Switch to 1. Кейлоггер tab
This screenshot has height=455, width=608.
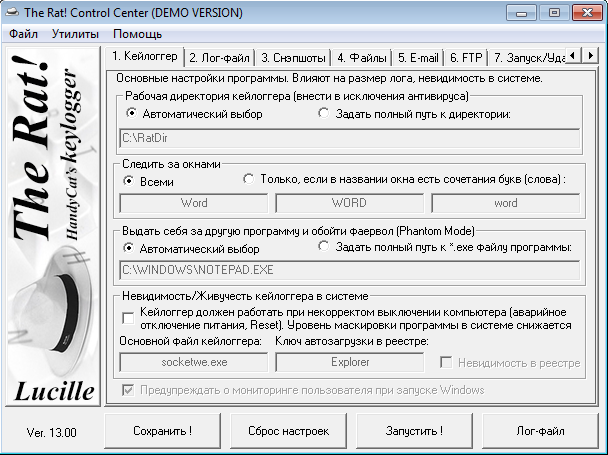click(x=145, y=56)
